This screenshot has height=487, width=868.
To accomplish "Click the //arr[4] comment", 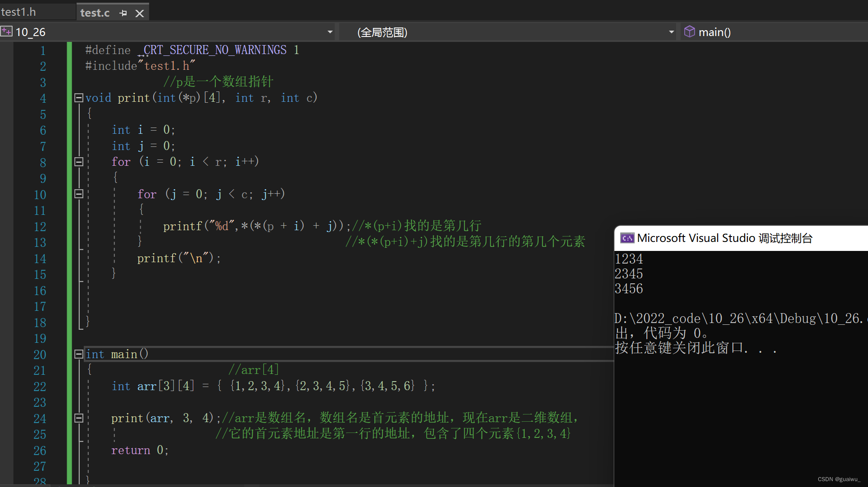I will point(254,370).
